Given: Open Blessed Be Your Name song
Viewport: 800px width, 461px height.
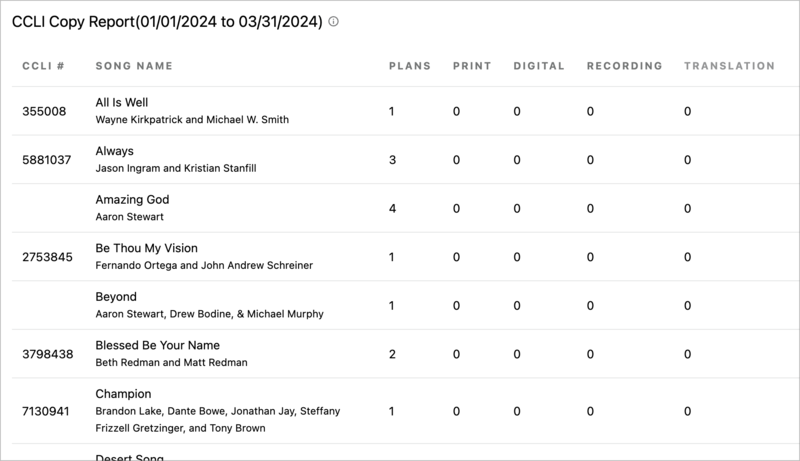Looking at the screenshot, I should (x=157, y=345).
